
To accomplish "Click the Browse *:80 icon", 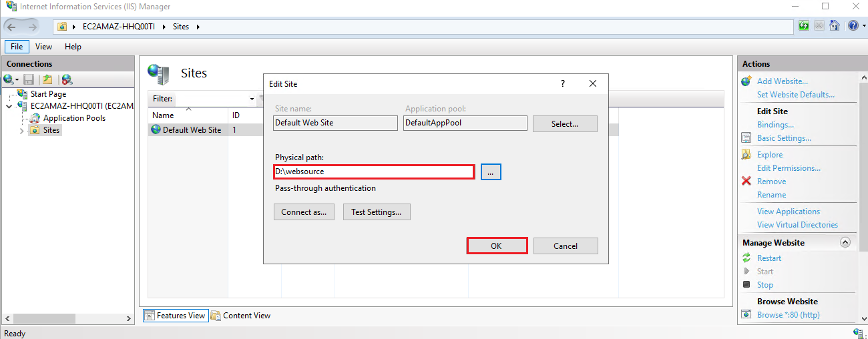I will point(746,315).
